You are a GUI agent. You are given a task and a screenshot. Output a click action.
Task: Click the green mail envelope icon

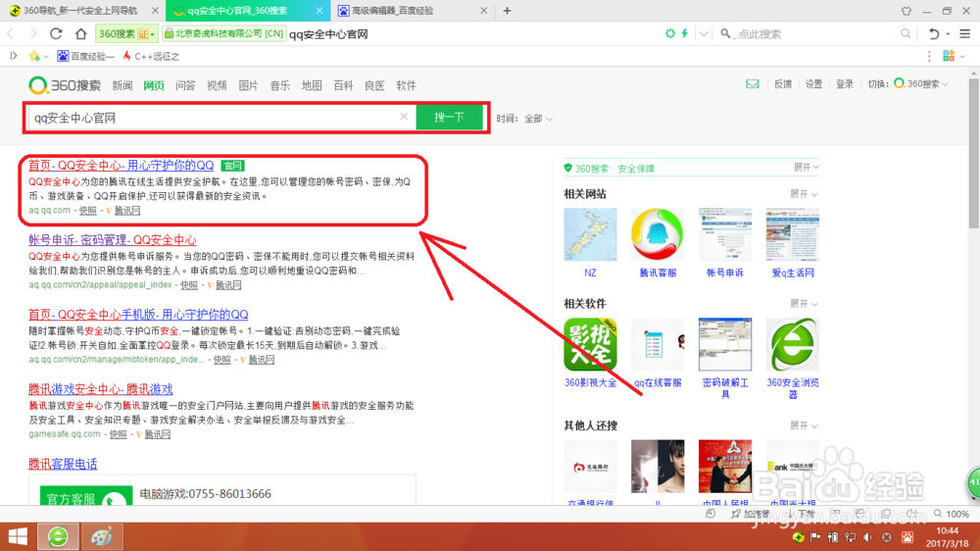click(753, 83)
